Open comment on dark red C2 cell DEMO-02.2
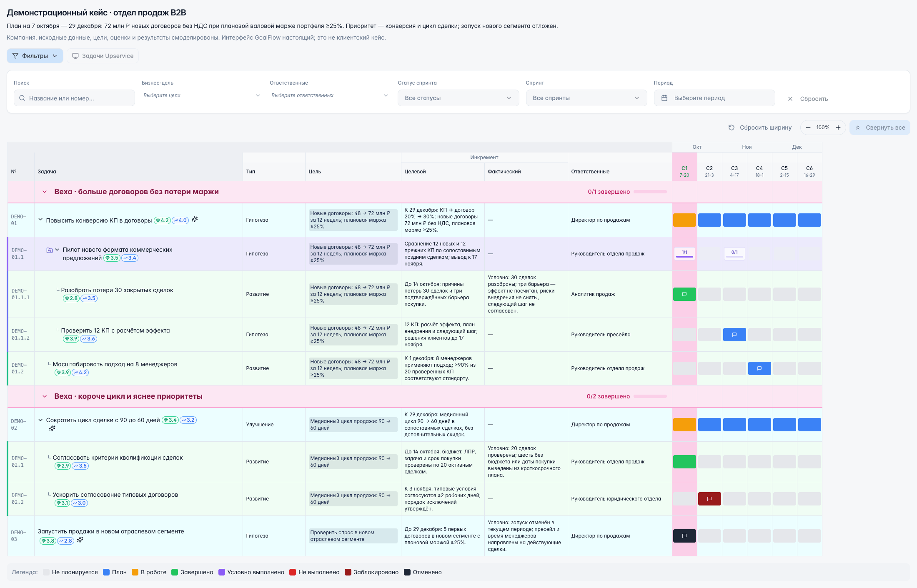This screenshot has width=917, height=588. pos(709,499)
